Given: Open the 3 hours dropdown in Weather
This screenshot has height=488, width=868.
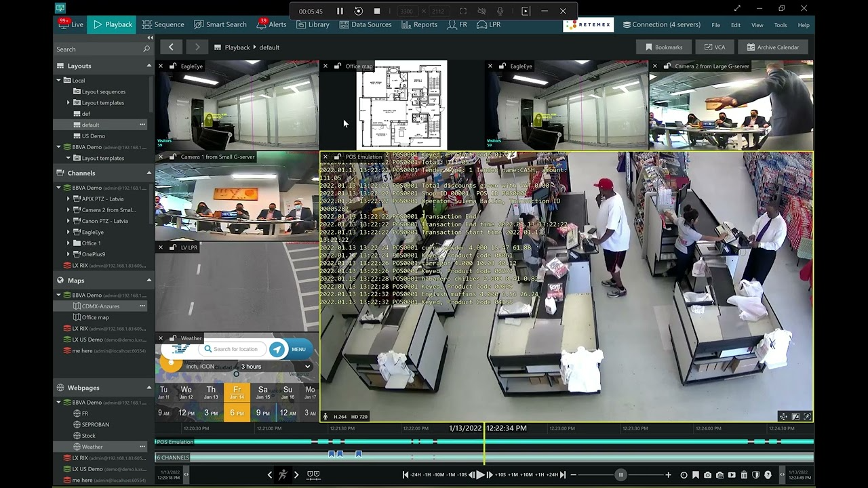Looking at the screenshot, I should click(275, 367).
